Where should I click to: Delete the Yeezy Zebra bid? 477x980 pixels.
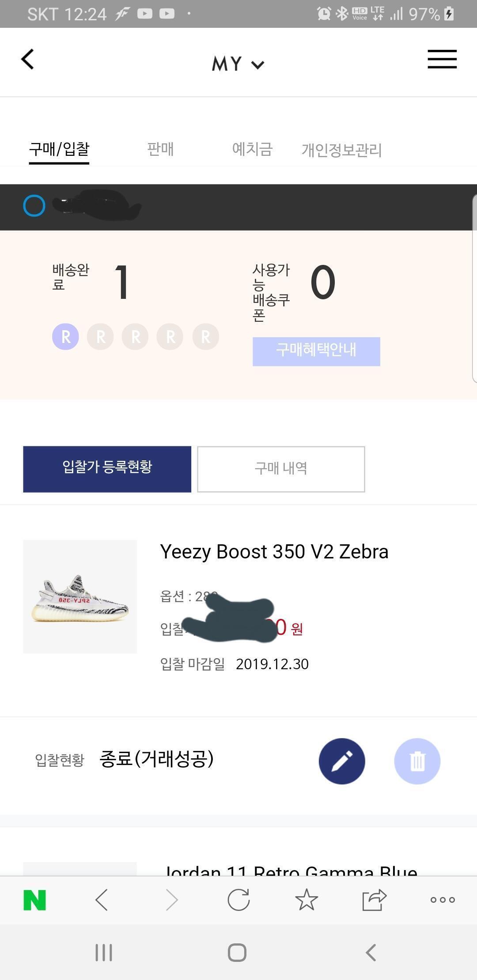pos(417,761)
